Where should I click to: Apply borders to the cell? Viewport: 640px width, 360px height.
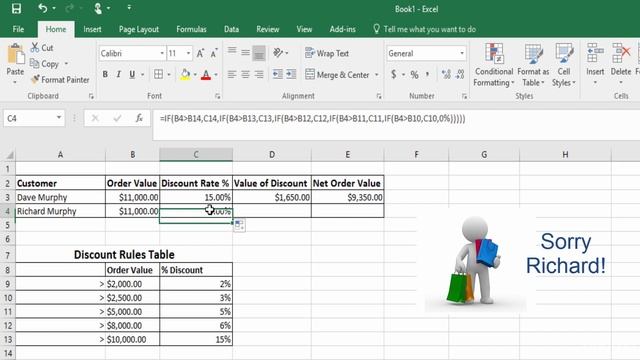158,74
